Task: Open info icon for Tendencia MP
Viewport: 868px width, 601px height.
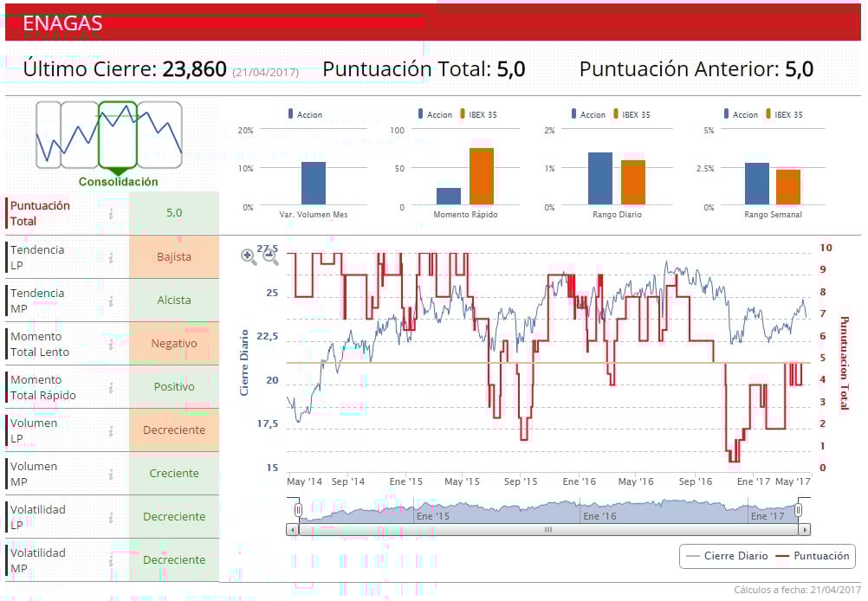Action: point(111,300)
